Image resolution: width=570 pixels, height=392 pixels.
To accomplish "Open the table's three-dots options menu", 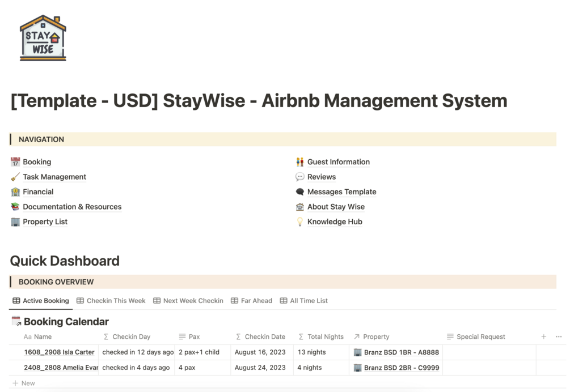I will click(x=559, y=336).
